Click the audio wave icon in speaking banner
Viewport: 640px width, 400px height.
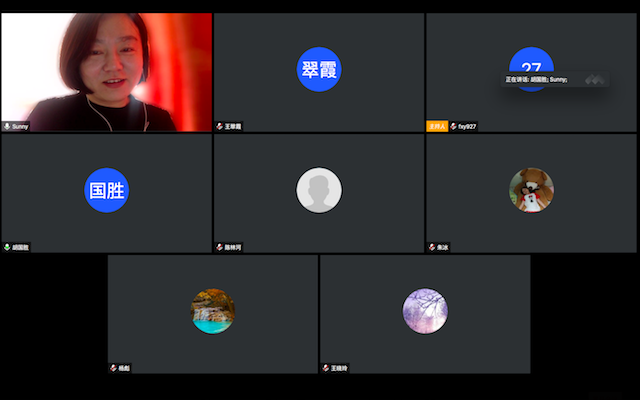click(x=594, y=79)
